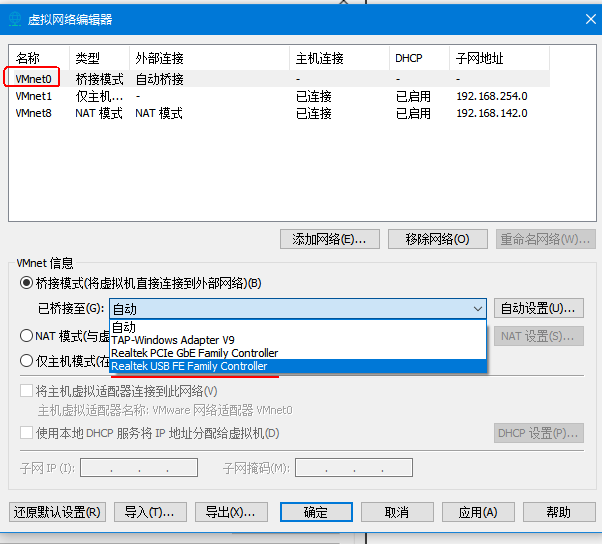This screenshot has height=544, width=602.
Task: Click the 导出(X)... button
Action: (231, 512)
